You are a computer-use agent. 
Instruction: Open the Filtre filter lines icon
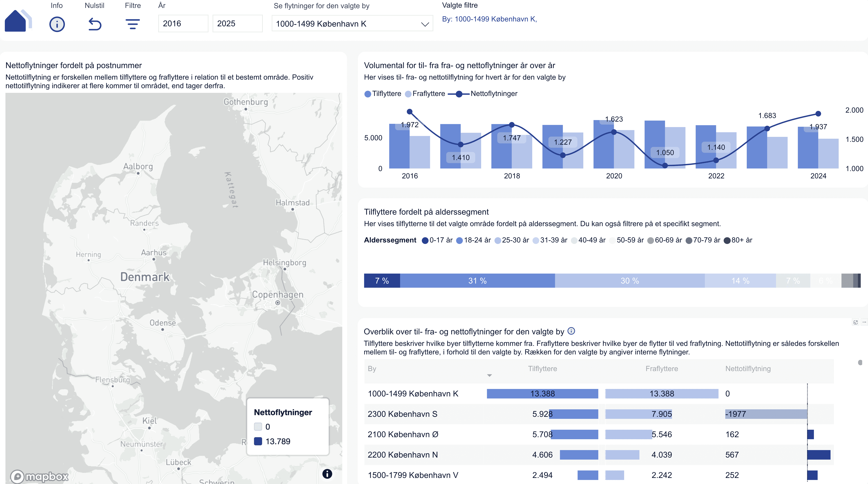coord(132,24)
